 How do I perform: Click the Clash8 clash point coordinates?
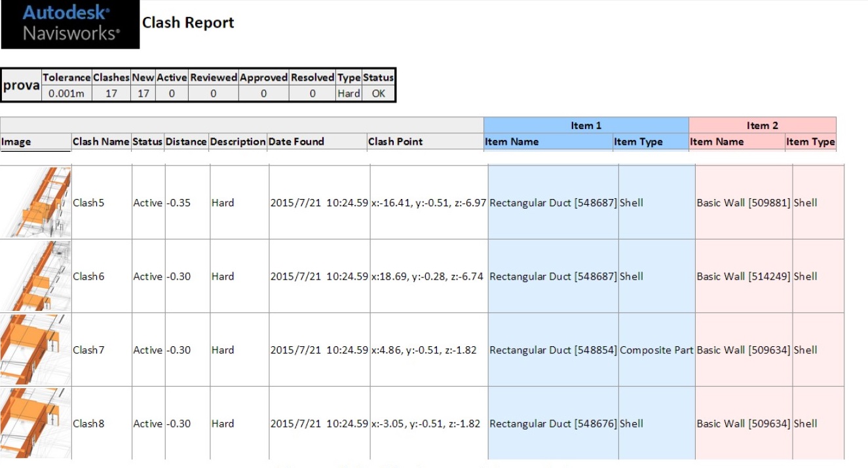(x=425, y=424)
